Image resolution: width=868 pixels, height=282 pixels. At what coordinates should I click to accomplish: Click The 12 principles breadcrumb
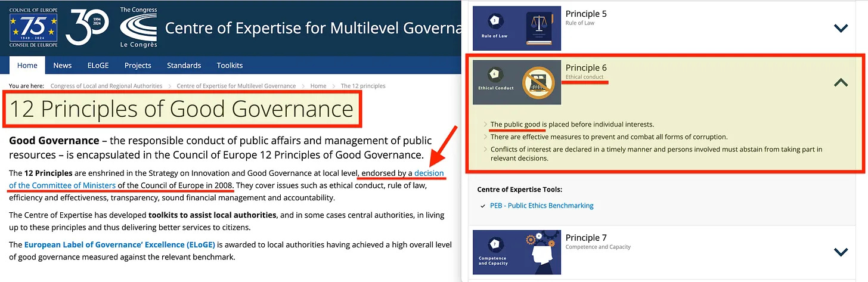(363, 86)
